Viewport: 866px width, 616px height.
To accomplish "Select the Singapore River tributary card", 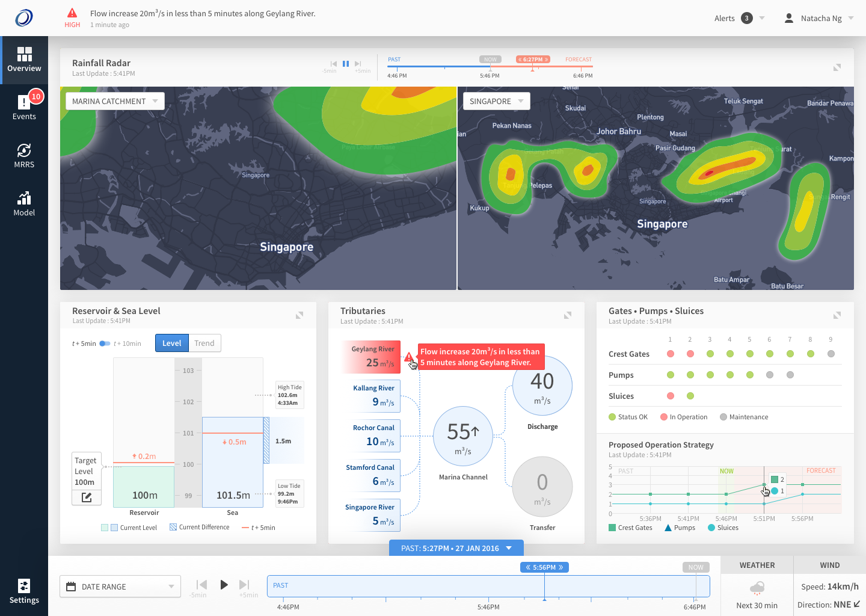I will click(371, 515).
